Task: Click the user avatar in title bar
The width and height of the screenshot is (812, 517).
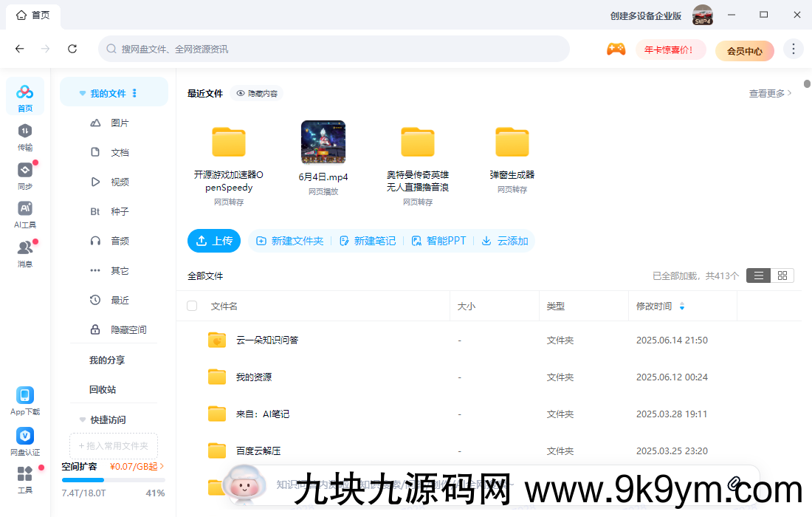Action: (x=703, y=15)
